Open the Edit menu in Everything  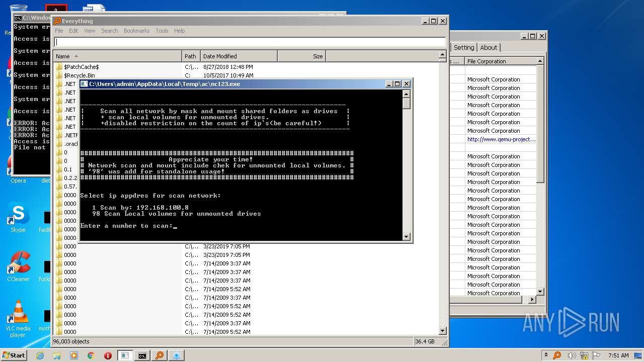[x=73, y=31]
